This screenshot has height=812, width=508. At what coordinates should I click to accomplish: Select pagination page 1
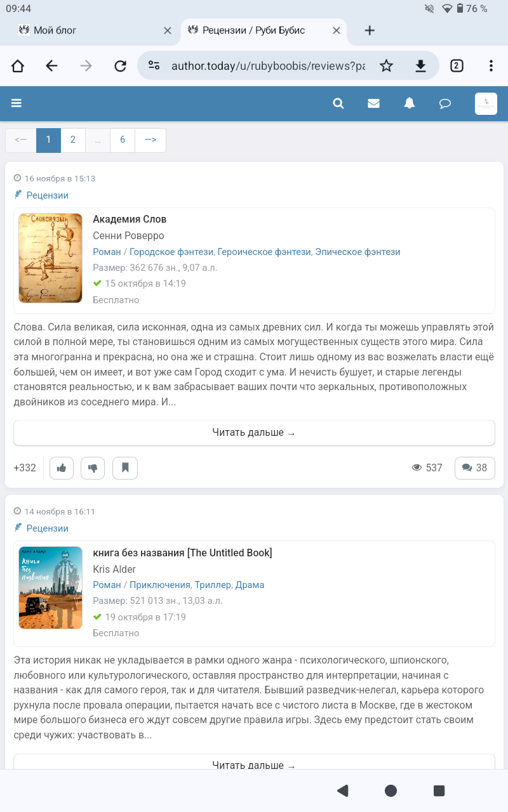click(x=48, y=140)
